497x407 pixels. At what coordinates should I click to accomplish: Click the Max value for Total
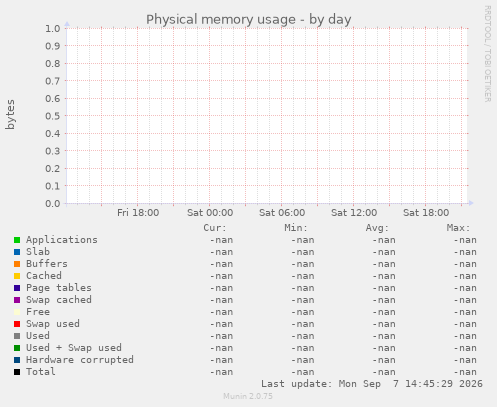point(465,372)
